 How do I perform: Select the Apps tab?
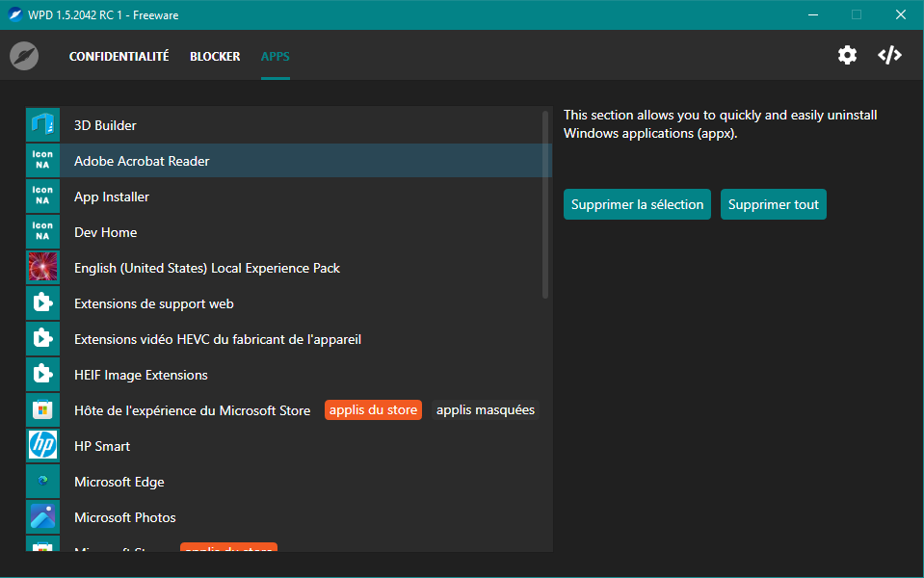point(275,57)
